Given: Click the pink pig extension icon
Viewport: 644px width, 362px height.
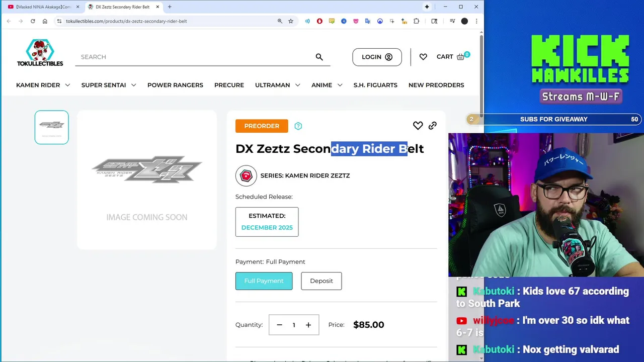Looking at the screenshot, I should click(356, 21).
